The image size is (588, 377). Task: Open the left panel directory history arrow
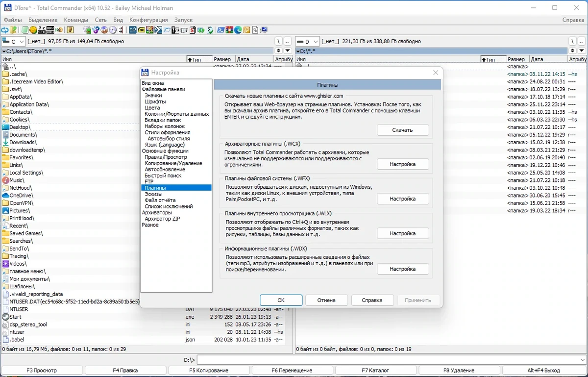[288, 51]
